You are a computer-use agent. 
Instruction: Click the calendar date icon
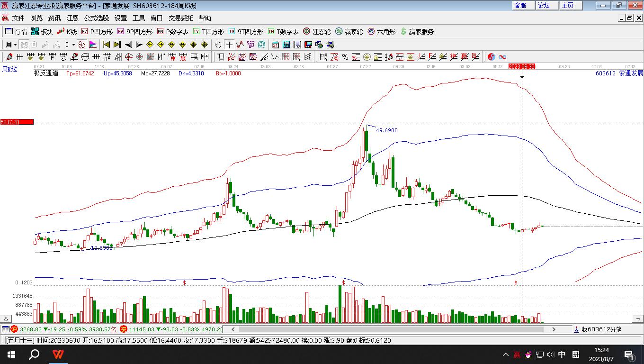coord(276,45)
